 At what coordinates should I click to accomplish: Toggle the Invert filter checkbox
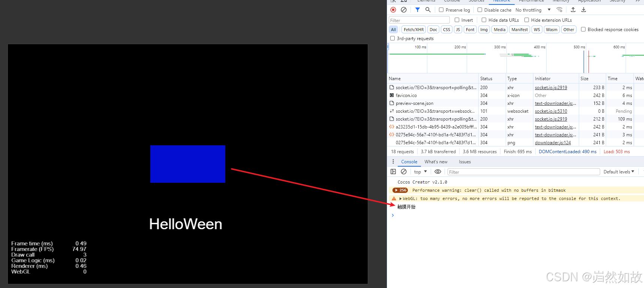coord(457,20)
